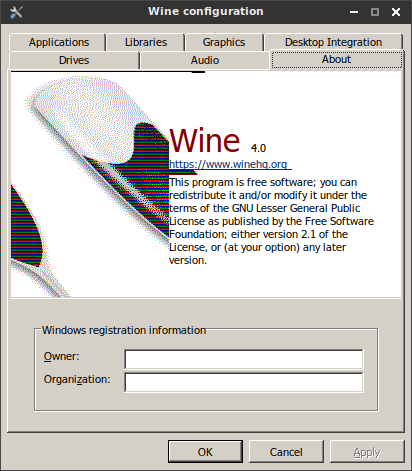Open the Audio tab
The image size is (412, 471).
(205, 60)
